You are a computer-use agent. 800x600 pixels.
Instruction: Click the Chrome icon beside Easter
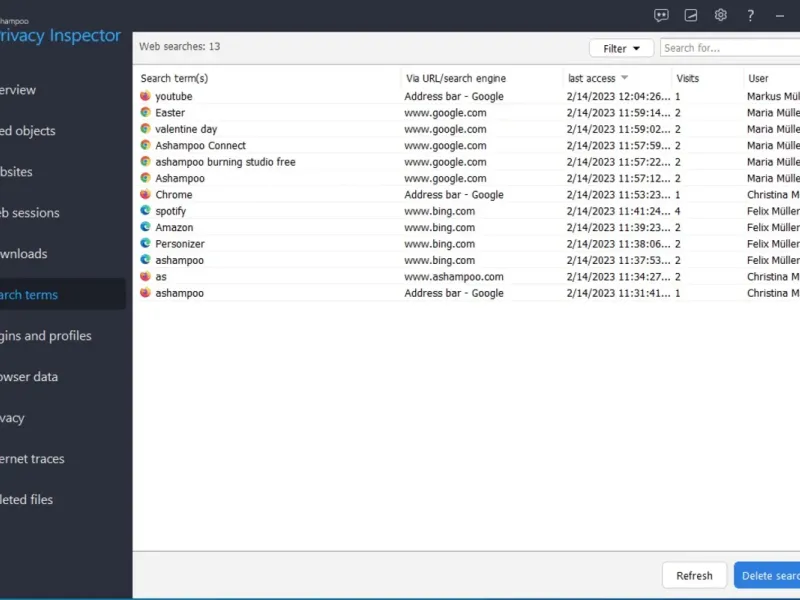[145, 112]
